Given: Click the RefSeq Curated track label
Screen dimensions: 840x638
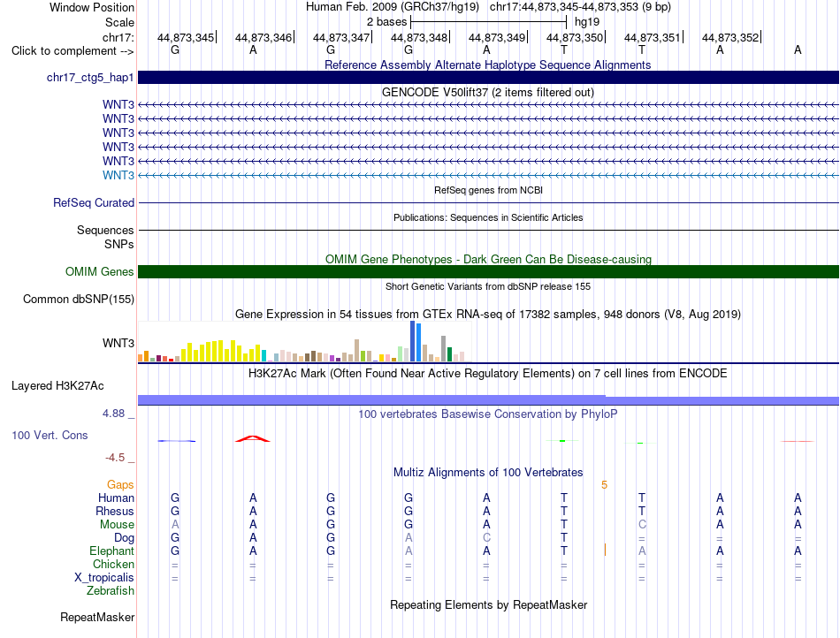Looking at the screenshot, I should pos(94,203).
